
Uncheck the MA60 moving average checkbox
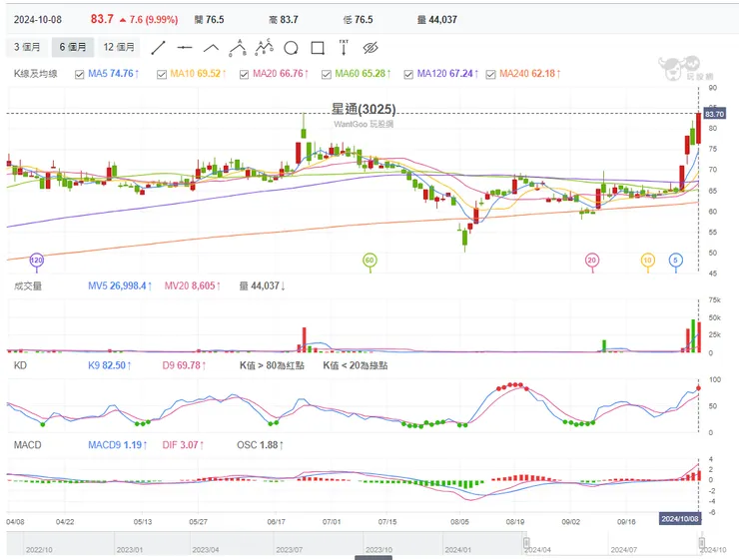pos(327,75)
